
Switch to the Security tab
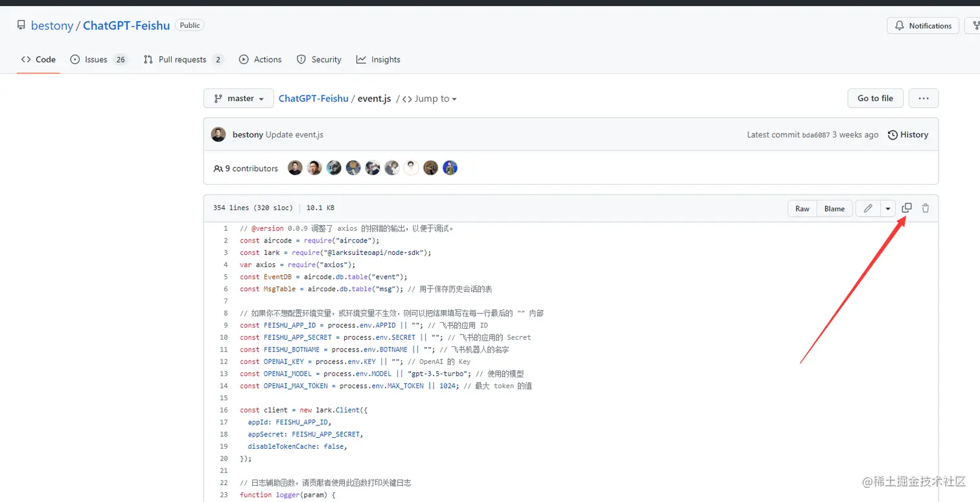(319, 59)
